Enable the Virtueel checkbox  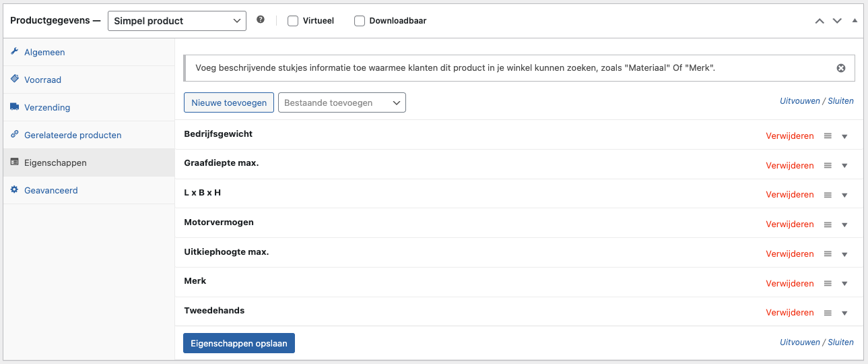coord(293,21)
